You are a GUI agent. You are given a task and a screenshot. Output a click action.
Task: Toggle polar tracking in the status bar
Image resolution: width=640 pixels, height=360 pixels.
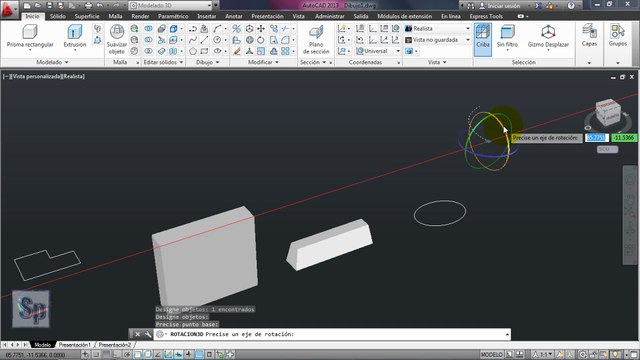pos(127,355)
